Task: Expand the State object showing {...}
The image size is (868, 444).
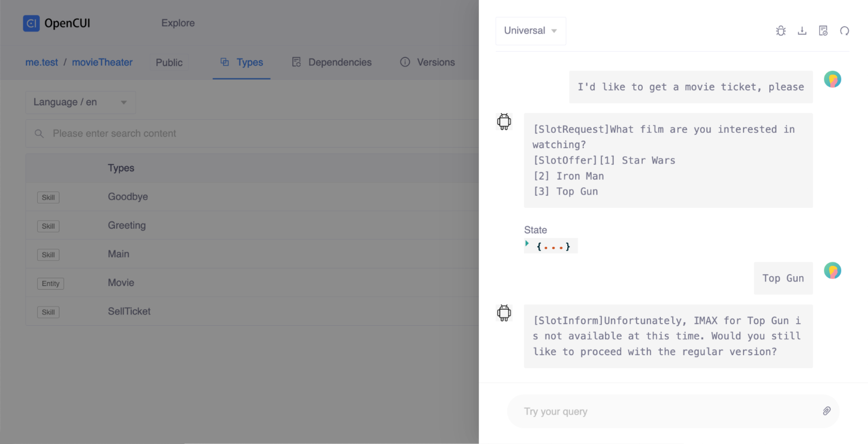Action: pos(550,246)
